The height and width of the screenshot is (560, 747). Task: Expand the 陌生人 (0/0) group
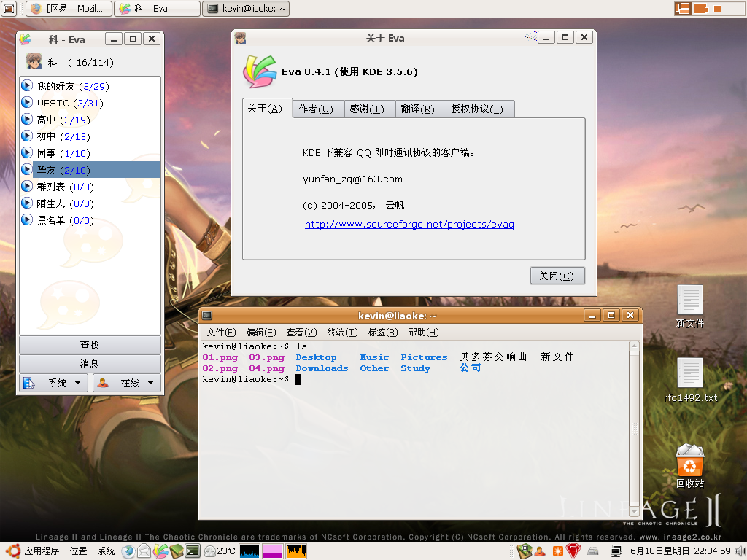pos(27,203)
